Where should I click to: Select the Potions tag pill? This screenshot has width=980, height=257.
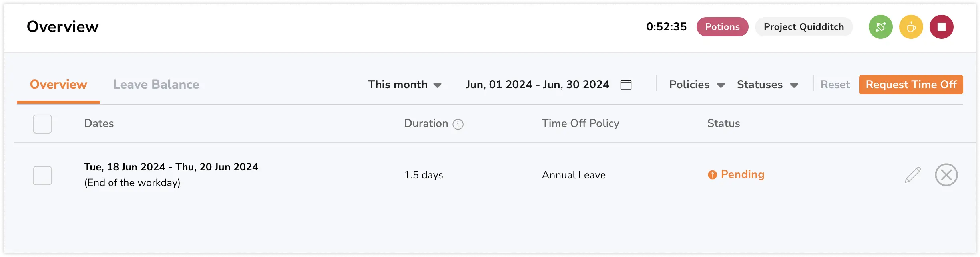[722, 27]
